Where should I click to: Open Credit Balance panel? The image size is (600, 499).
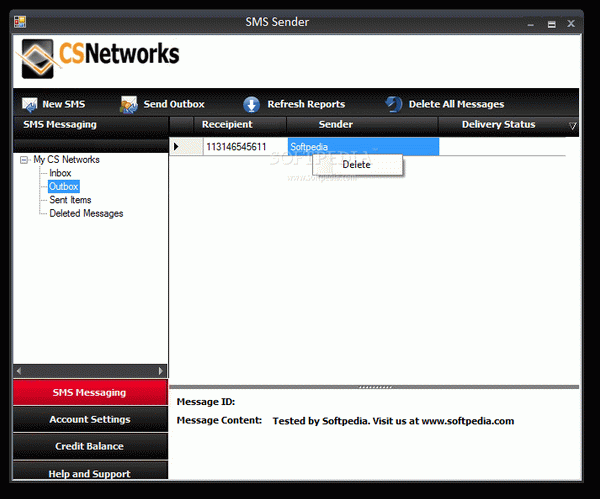point(90,446)
